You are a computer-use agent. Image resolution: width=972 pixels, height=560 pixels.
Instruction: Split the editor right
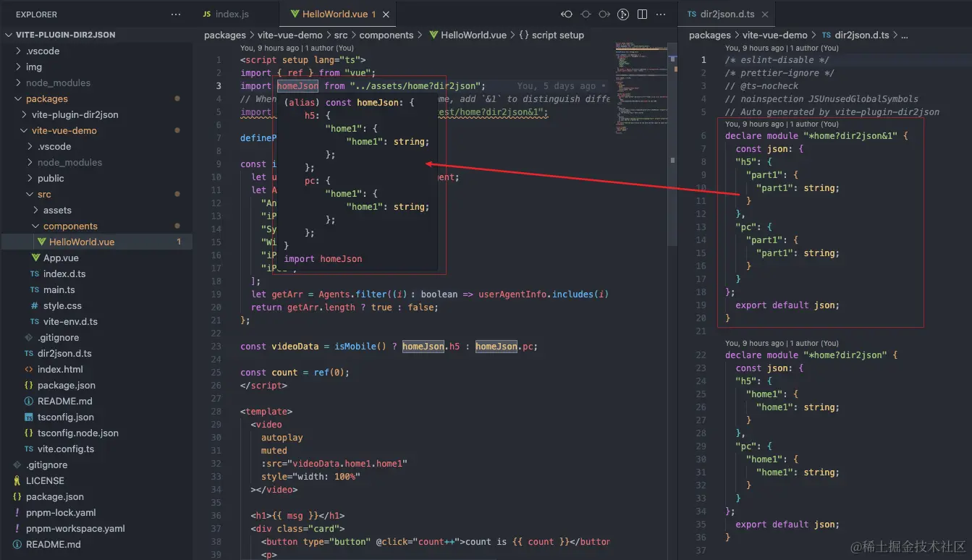[643, 14]
